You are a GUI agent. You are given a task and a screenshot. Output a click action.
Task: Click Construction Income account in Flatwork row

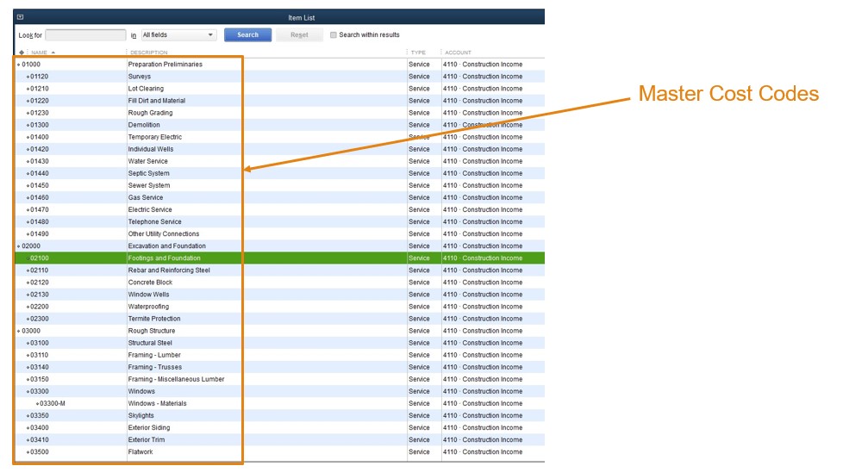[x=483, y=452]
